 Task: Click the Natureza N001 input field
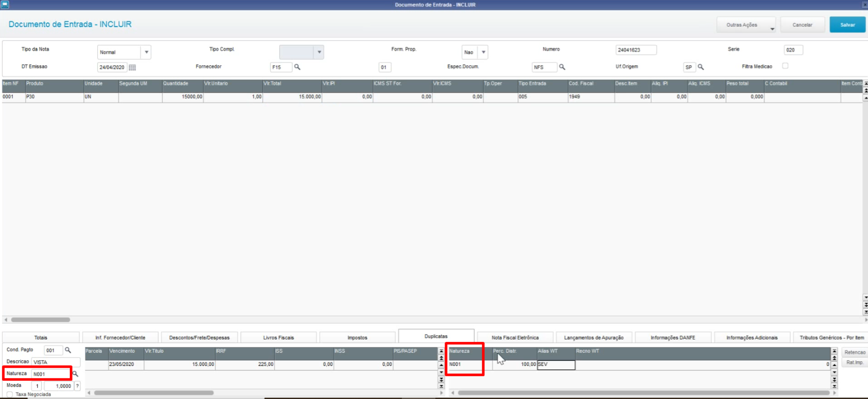pos(51,374)
